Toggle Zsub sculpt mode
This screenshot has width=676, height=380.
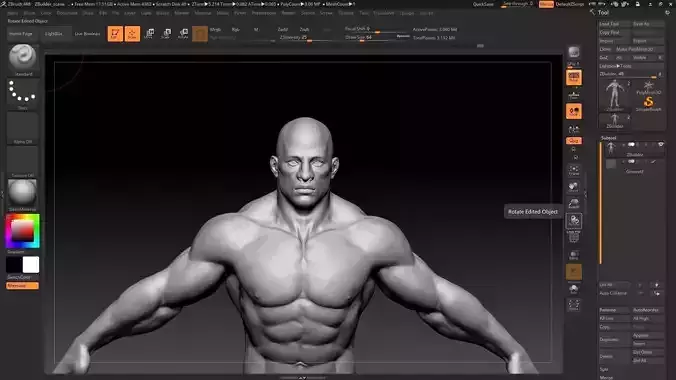coord(304,29)
